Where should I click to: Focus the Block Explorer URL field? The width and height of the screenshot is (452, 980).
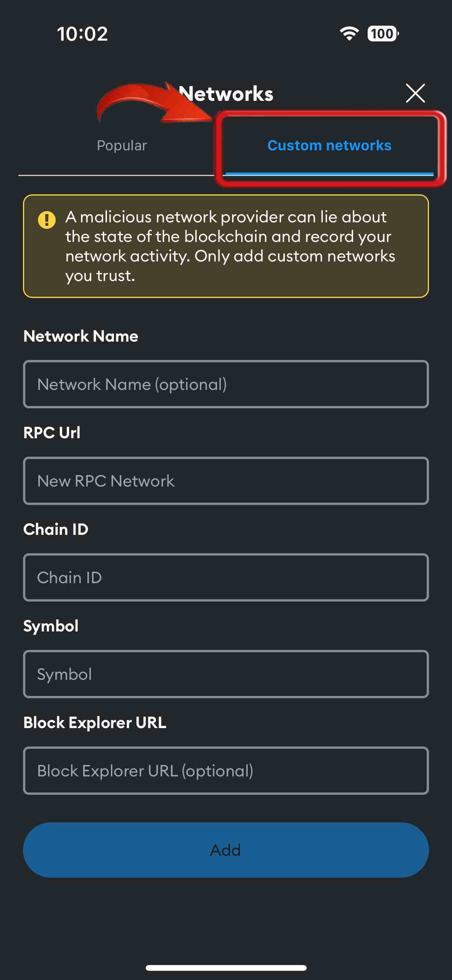[226, 771]
